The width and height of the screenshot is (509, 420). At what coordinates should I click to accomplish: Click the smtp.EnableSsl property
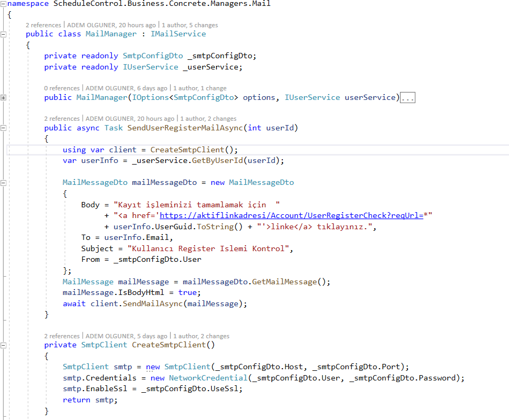point(95,389)
